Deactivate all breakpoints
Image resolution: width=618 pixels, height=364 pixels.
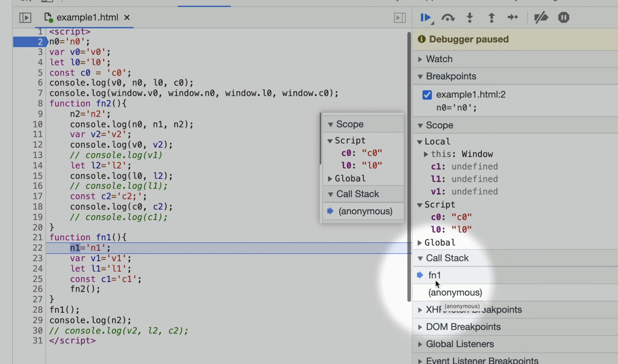tap(541, 17)
